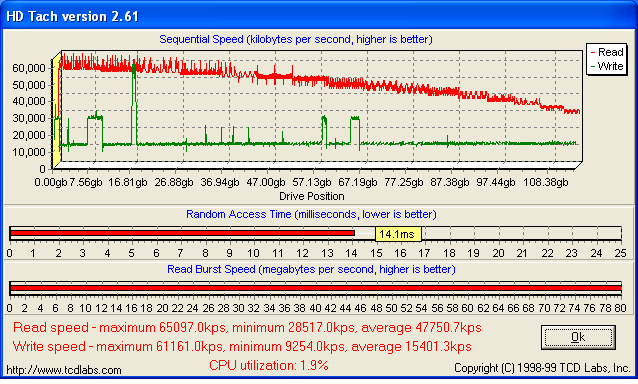Viewport: 638px width, 384px height.
Task: Click the Random Access Time heading
Action: coord(311,214)
